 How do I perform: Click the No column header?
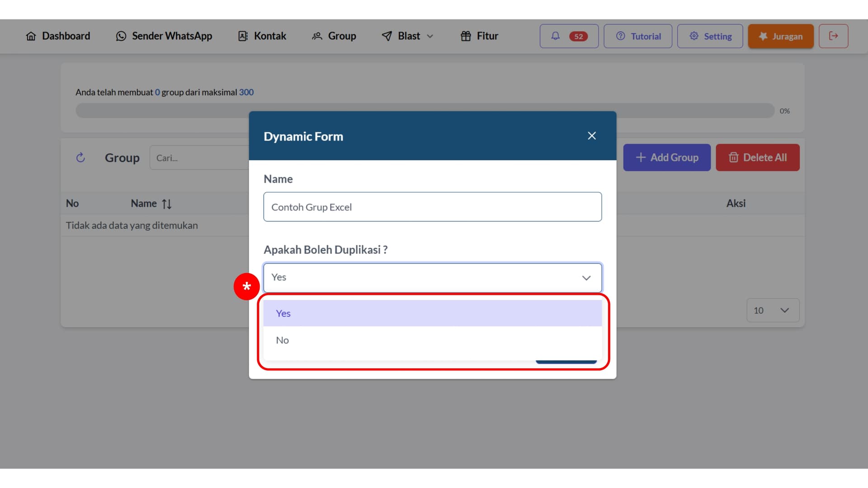point(72,203)
